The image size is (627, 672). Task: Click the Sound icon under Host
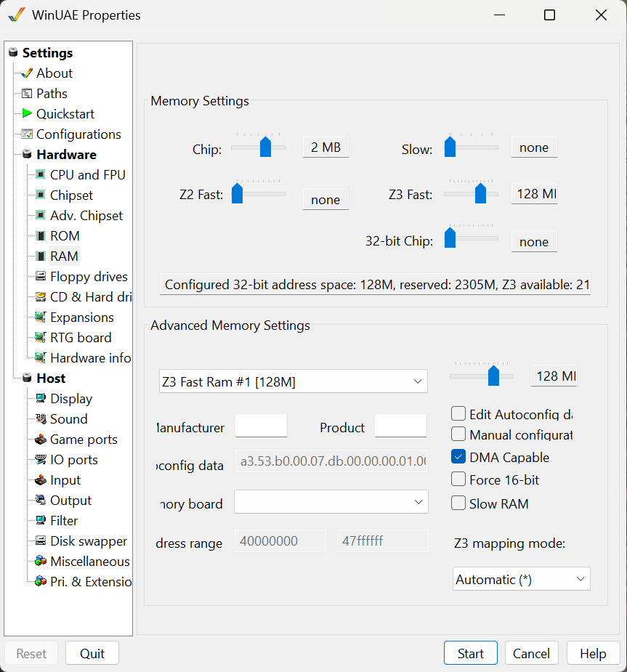tap(41, 418)
